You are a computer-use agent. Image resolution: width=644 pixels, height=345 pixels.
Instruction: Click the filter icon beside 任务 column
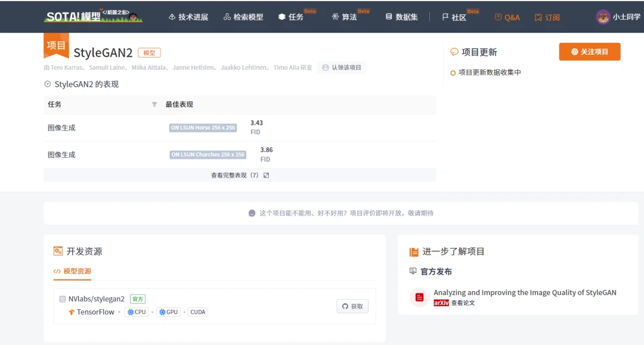154,104
